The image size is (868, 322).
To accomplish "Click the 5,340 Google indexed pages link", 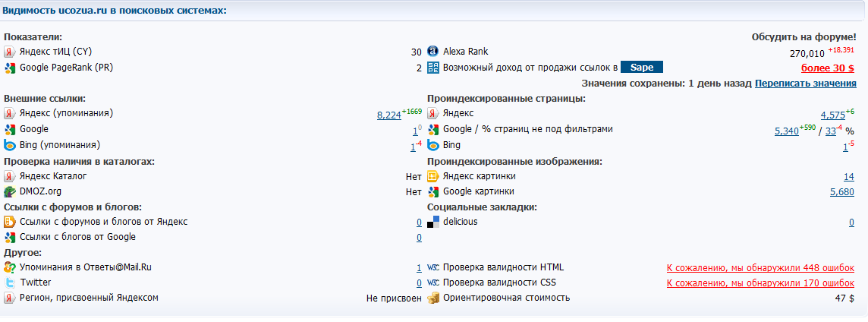I will coord(786,131).
